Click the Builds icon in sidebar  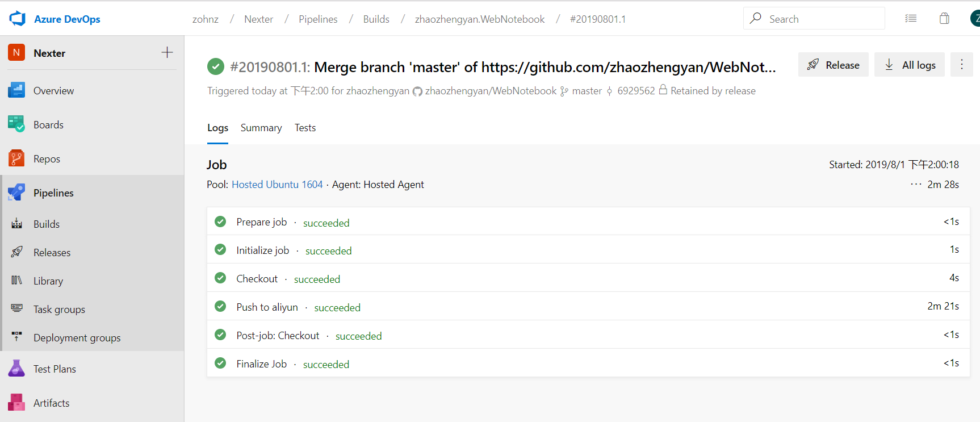[17, 224]
